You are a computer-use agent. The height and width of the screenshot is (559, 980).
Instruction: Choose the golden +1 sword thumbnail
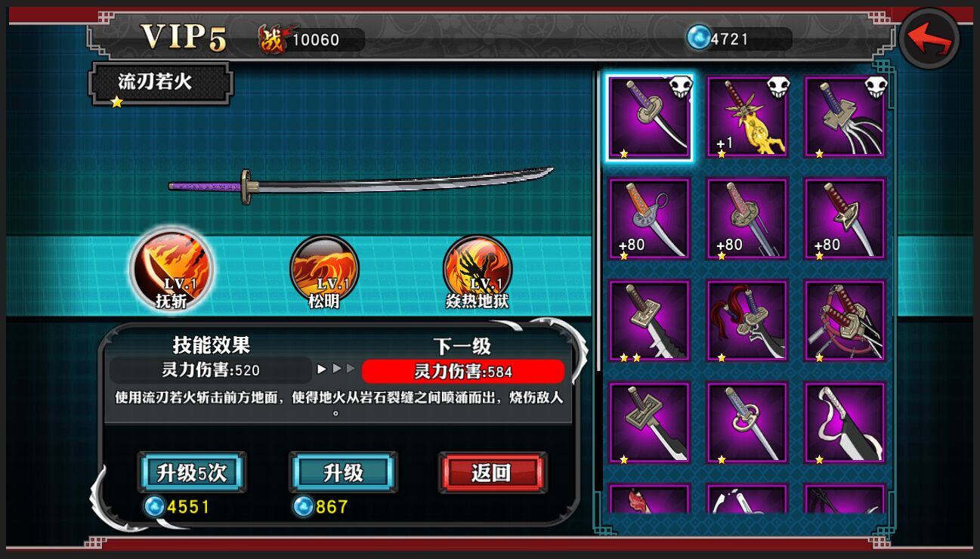click(x=747, y=118)
